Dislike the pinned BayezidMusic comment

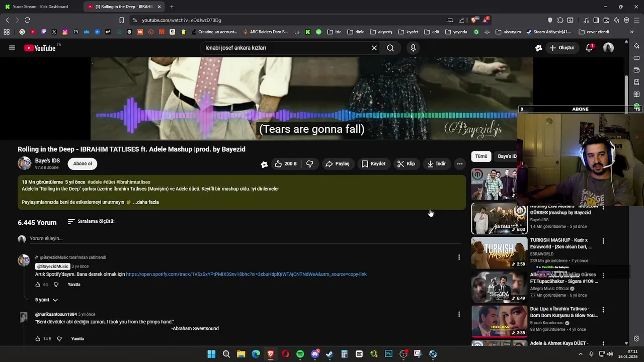pyautogui.click(x=56, y=285)
